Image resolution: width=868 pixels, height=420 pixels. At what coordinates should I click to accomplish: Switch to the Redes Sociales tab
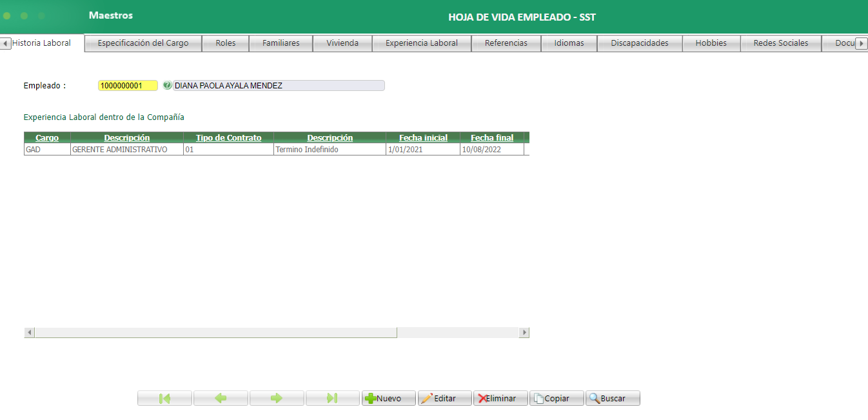click(781, 43)
